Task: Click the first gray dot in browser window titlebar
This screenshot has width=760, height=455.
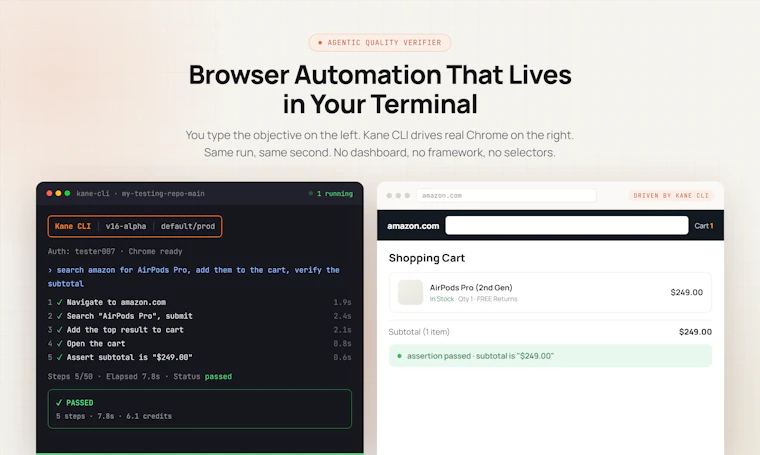Action: [389, 195]
